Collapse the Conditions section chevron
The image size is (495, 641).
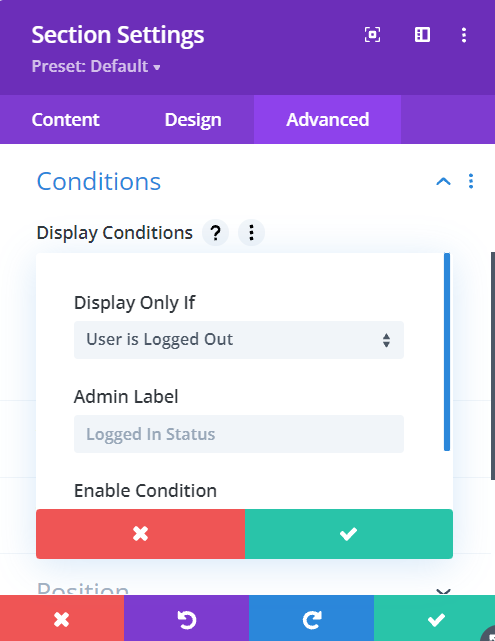443,181
